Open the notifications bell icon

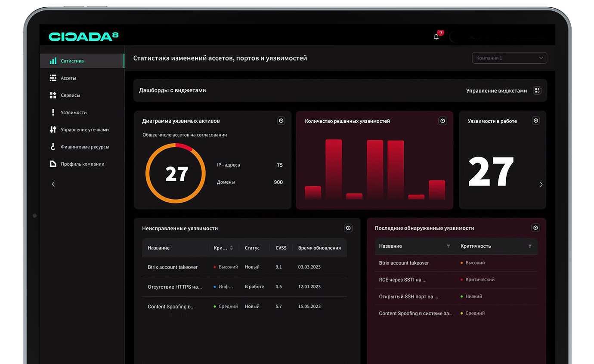coord(436,37)
